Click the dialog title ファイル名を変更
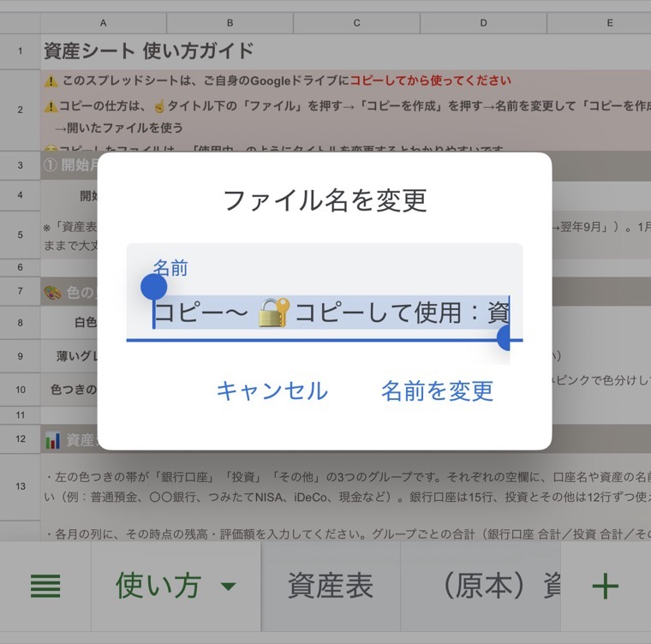The height and width of the screenshot is (644, 651). click(325, 201)
